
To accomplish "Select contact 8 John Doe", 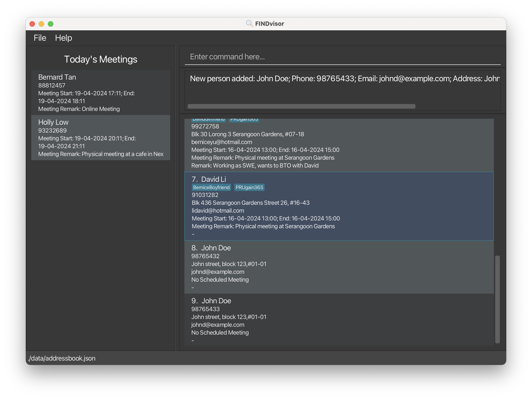I will [339, 267].
